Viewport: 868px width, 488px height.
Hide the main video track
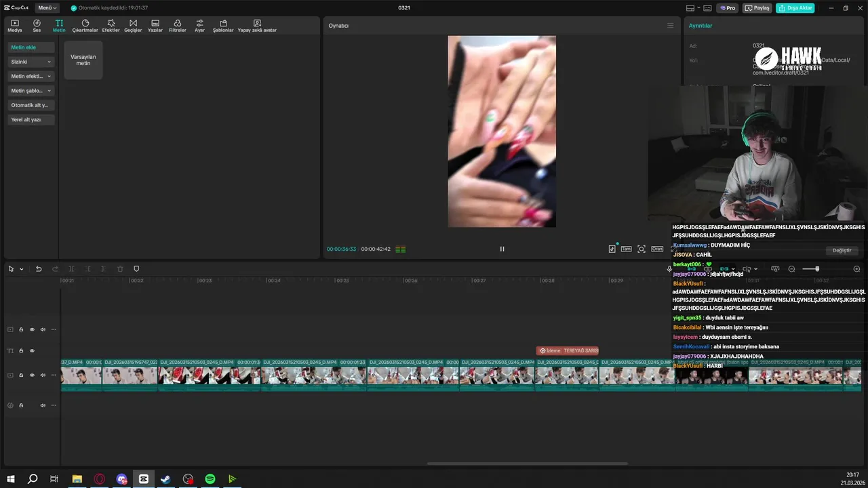[32, 375]
